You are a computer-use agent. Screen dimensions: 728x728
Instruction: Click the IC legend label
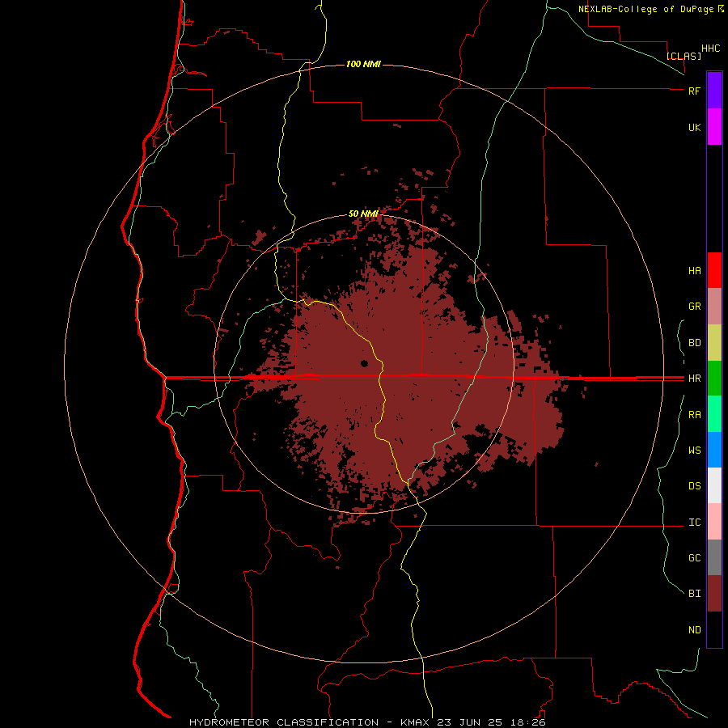(694, 523)
